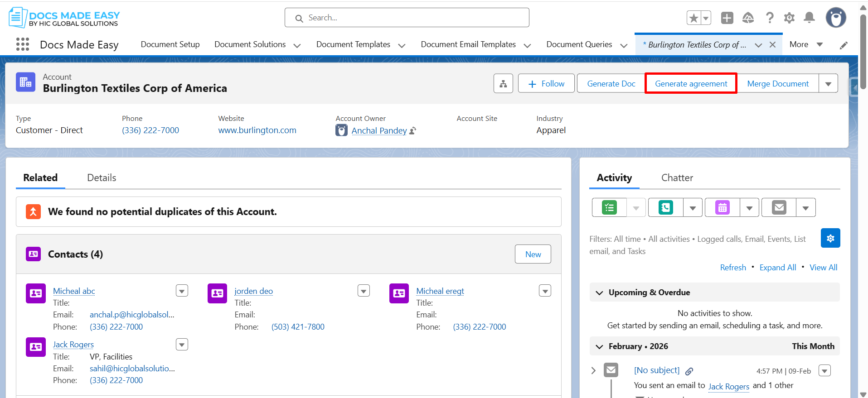Click the New Task icon in Activity
The image size is (868, 398).
[609, 208]
